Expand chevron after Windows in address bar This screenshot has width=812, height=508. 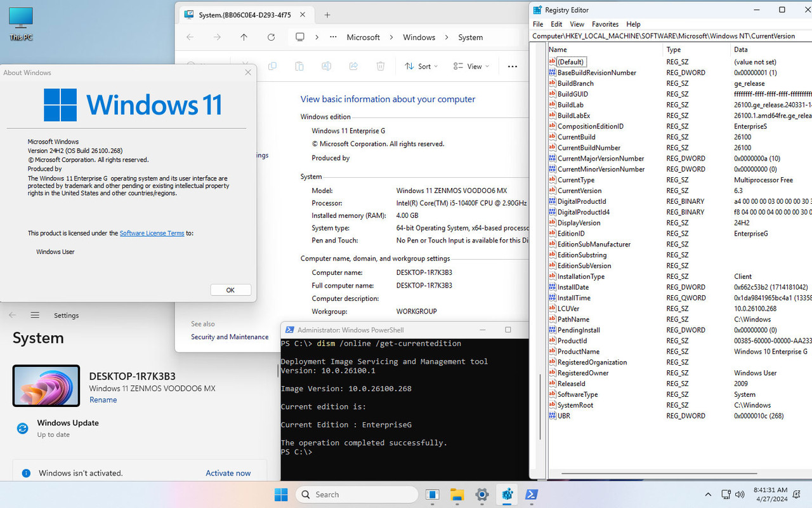point(447,37)
